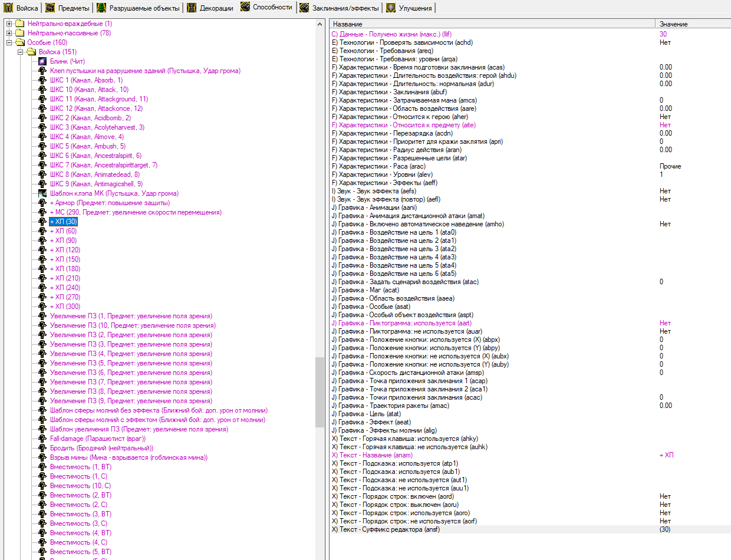
Task: Click the icon next to + ХП (300)
Action: pos(42,307)
